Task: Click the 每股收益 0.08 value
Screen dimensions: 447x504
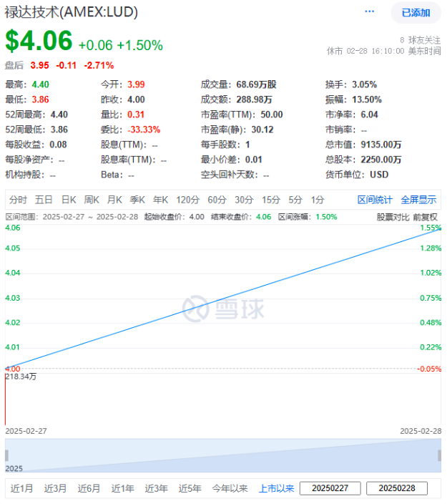Action: tap(58, 145)
